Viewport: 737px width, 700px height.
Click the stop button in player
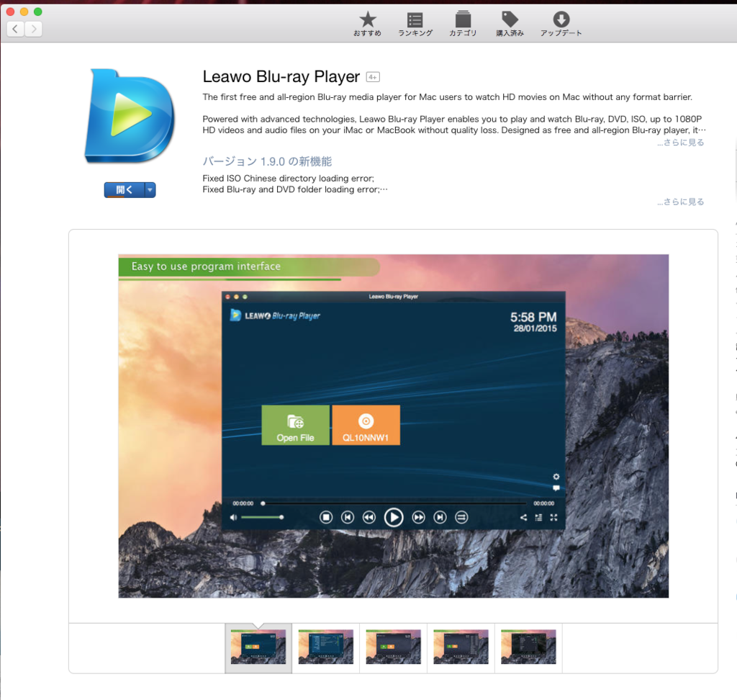[x=326, y=518]
